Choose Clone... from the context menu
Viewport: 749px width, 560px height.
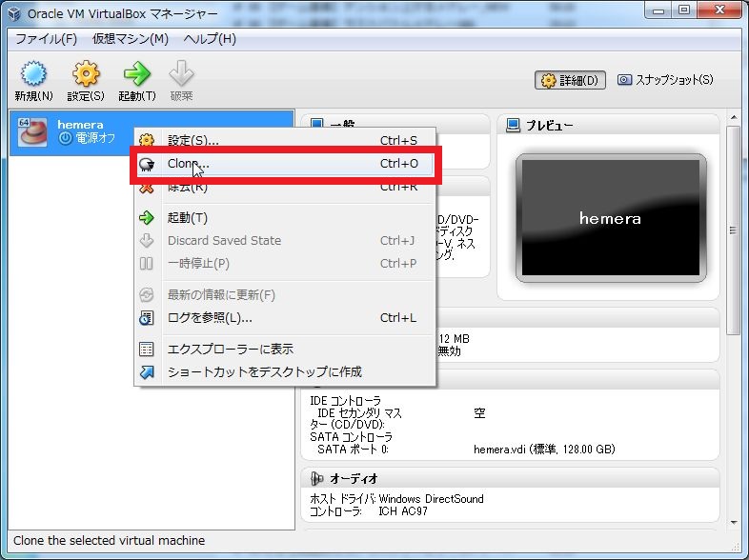point(285,164)
